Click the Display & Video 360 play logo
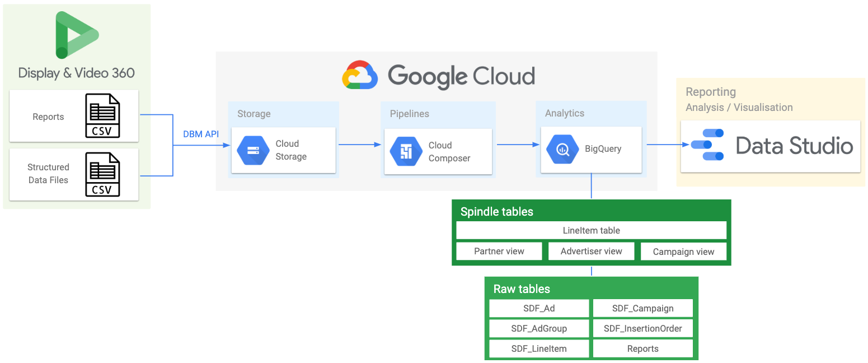 [77, 35]
